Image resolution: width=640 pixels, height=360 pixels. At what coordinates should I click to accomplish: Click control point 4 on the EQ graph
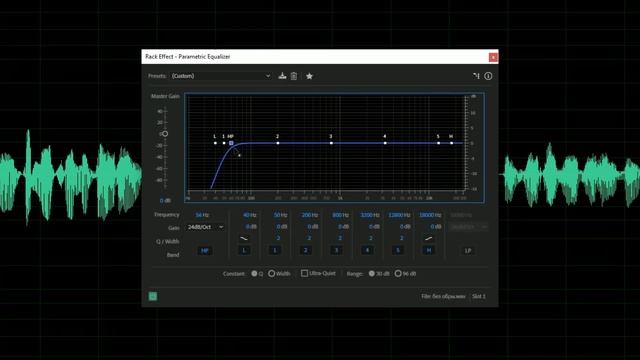coord(385,143)
